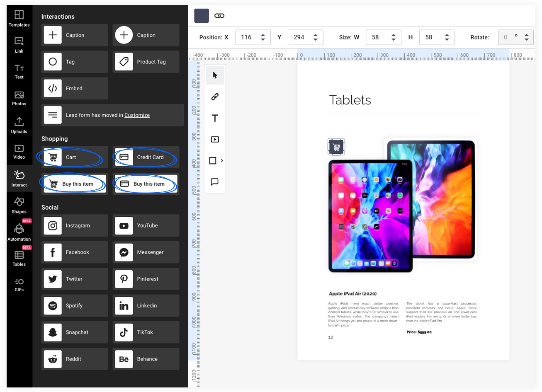Open the Text sidebar panel

[x=19, y=71]
